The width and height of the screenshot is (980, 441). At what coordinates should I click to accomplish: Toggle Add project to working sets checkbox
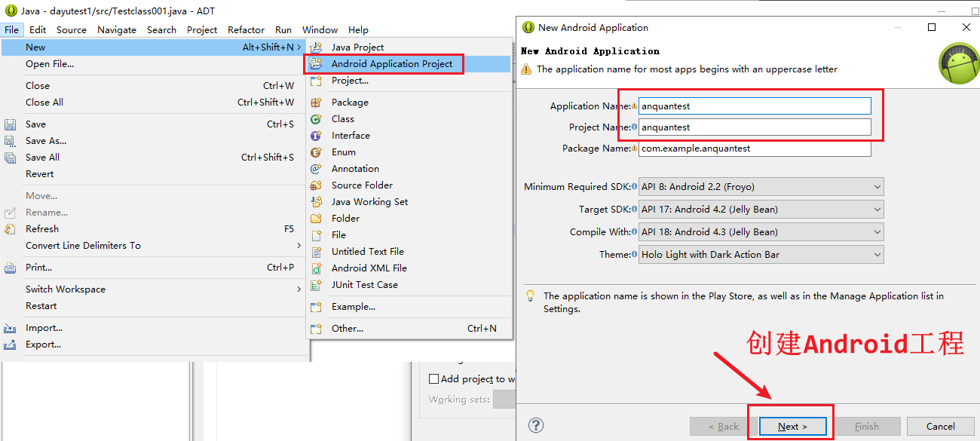coord(433,379)
